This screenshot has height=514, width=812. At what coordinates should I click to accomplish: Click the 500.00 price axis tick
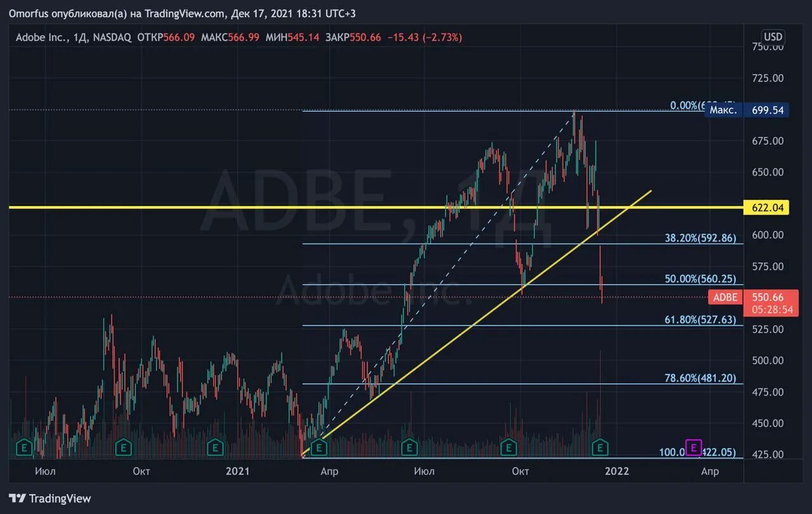pos(768,360)
